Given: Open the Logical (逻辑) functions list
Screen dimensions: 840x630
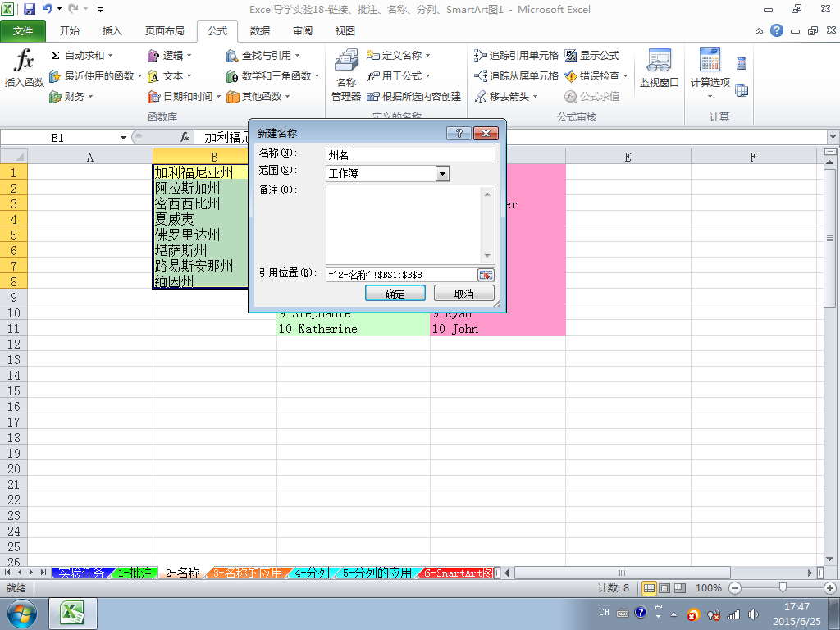Looking at the screenshot, I should 169,56.
